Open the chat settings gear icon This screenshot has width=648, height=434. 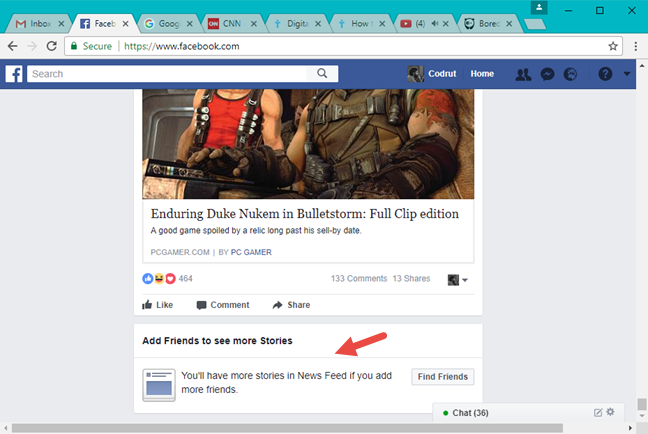click(610, 412)
